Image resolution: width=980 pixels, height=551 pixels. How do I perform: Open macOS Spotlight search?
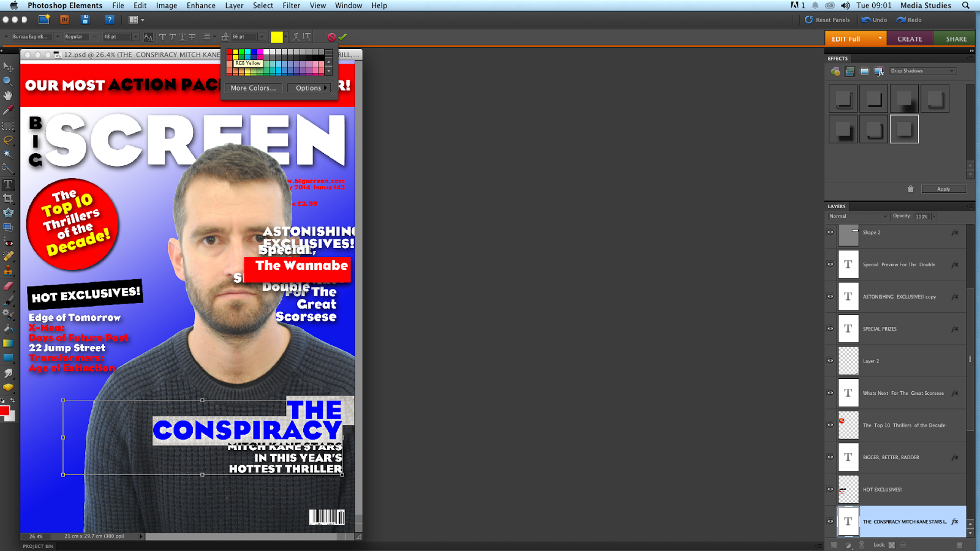point(965,6)
